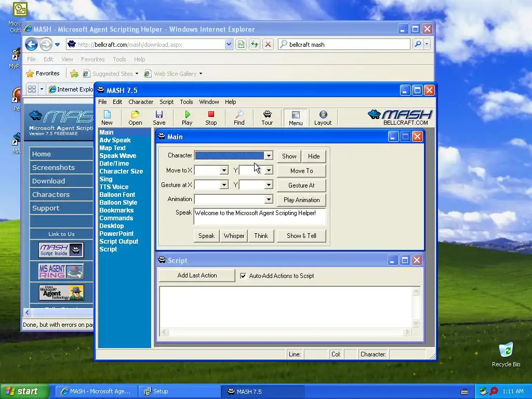Expand the Move to X dropdown
Viewport: 532px width, 399px height.
[224, 170]
